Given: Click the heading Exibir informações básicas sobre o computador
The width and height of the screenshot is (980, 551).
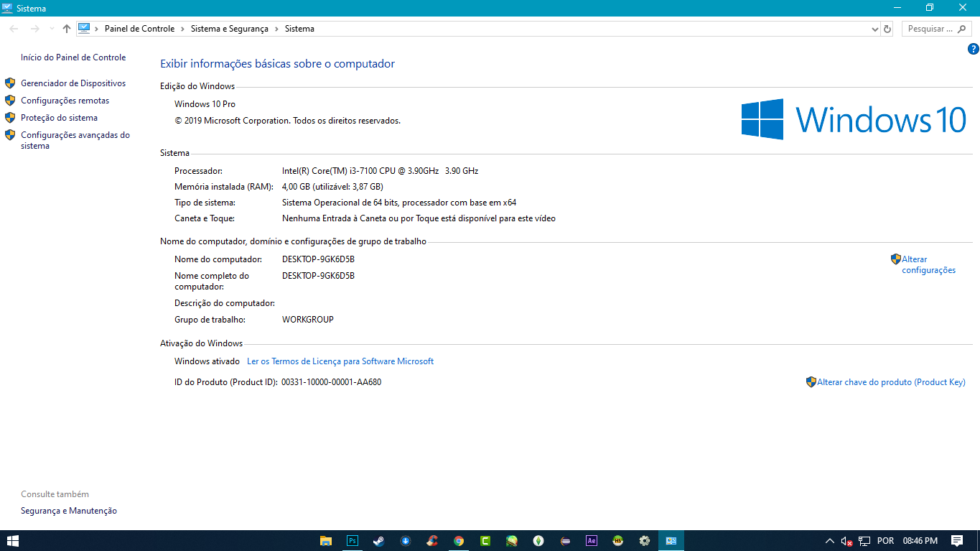Looking at the screenshot, I should pos(277,64).
